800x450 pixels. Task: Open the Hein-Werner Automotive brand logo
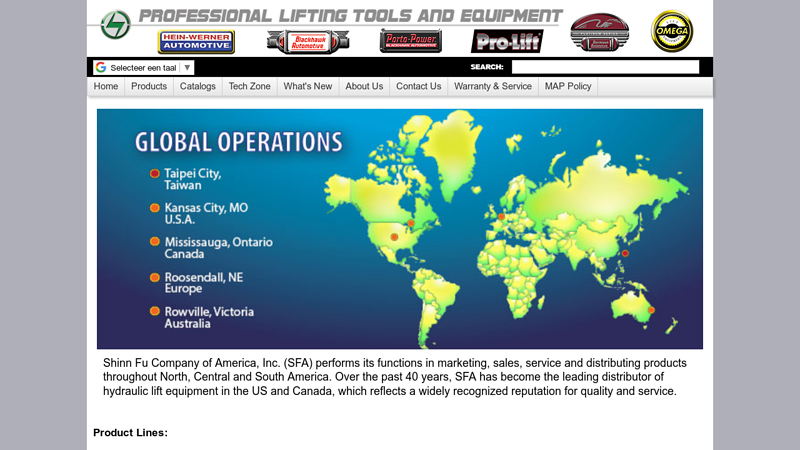196,42
